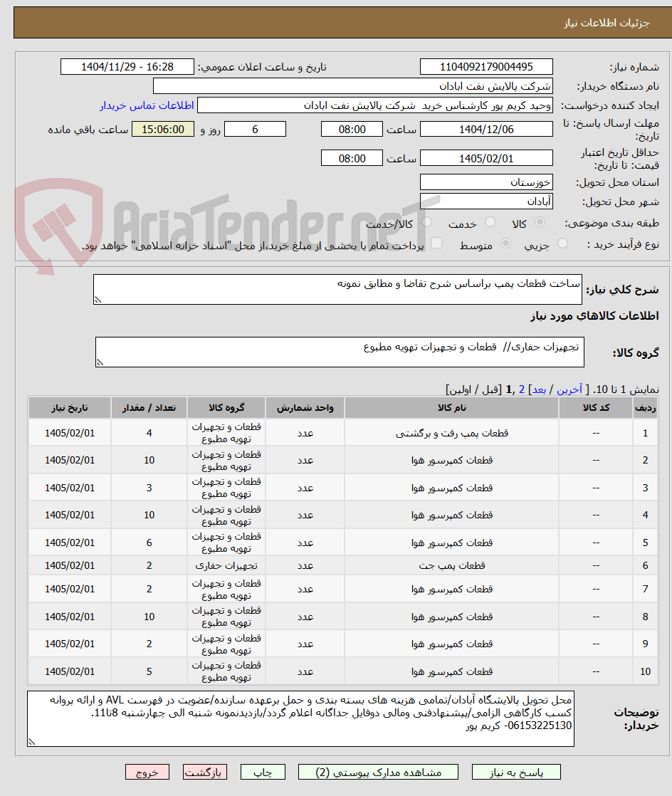Click the price validity date 1405/02/01 field
Viewport: 672px width, 796px height.
click(486, 158)
